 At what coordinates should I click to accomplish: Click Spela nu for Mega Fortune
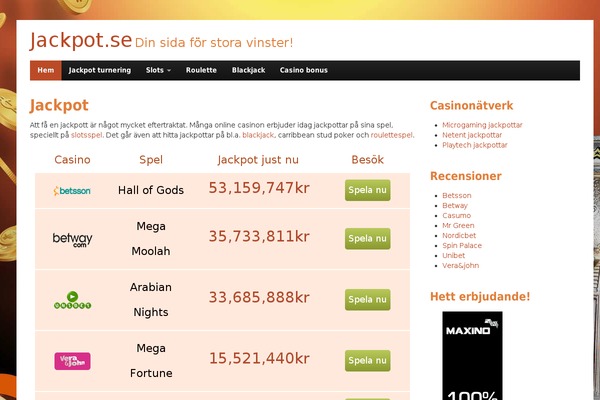click(x=367, y=361)
